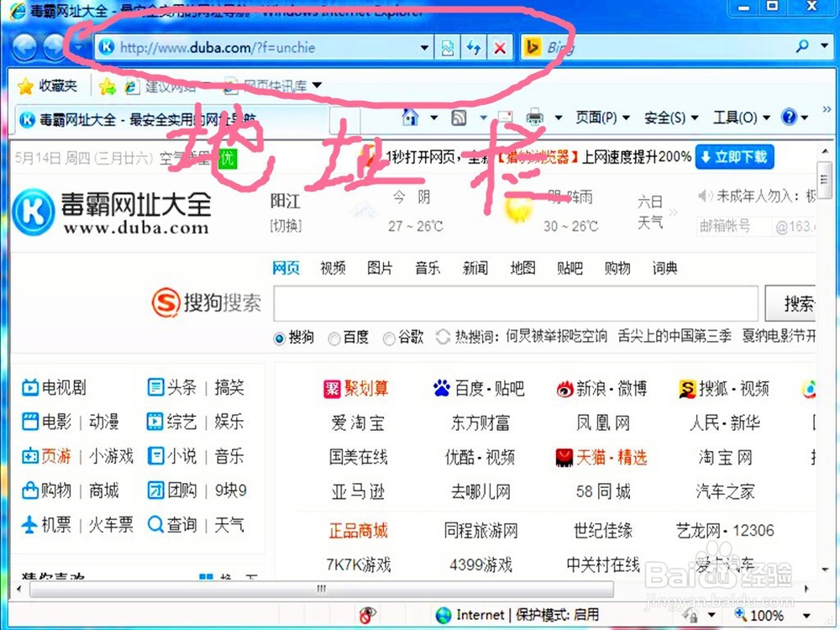Click the new tab button
Screen dimensions: 840x630
pos(344,119)
